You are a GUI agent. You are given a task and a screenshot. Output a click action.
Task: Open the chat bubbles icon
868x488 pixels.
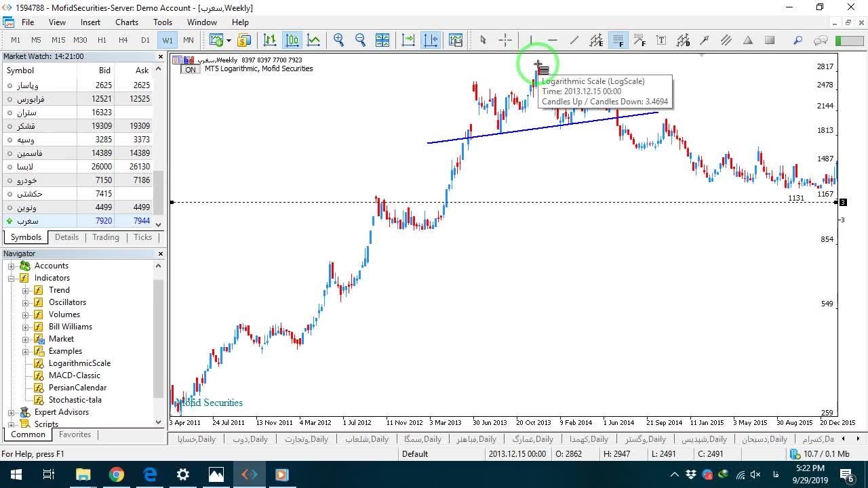821,40
